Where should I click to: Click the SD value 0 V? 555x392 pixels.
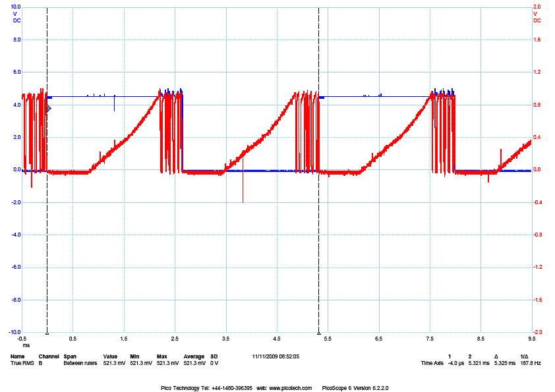point(214,363)
